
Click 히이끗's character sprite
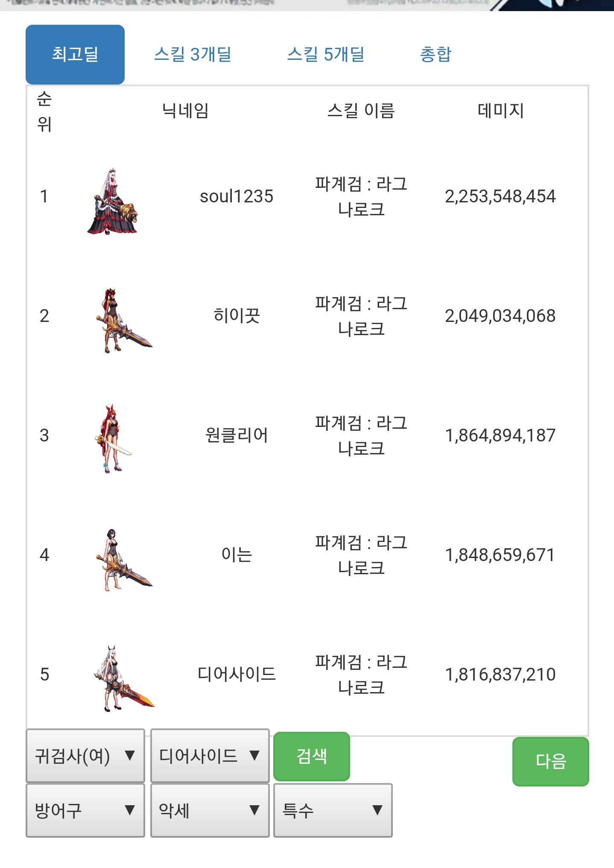123,320
